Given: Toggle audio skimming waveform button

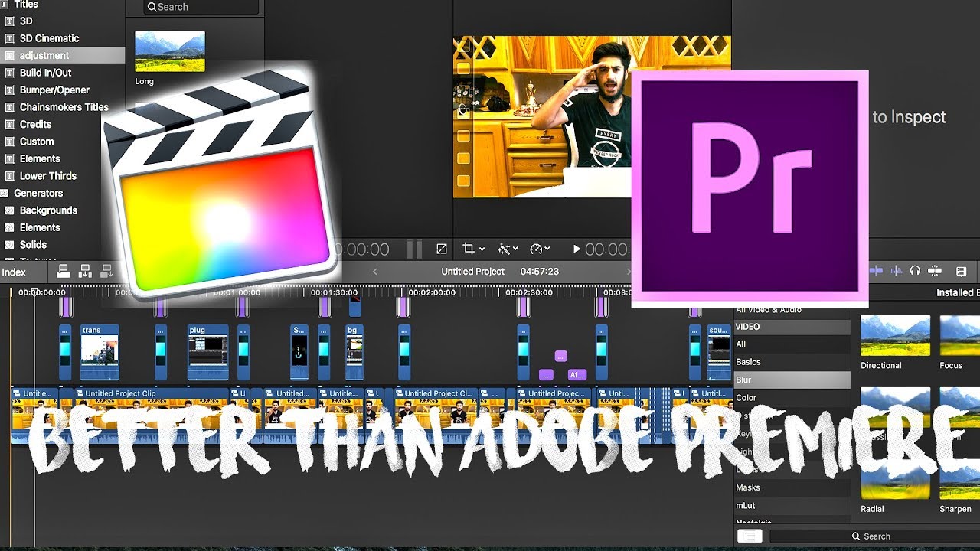Looking at the screenshot, I should (895, 271).
